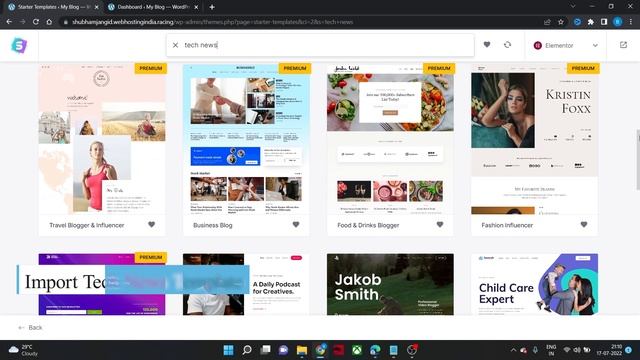Click the sync library refresh icon
The width and height of the screenshot is (640, 360).
point(507,44)
